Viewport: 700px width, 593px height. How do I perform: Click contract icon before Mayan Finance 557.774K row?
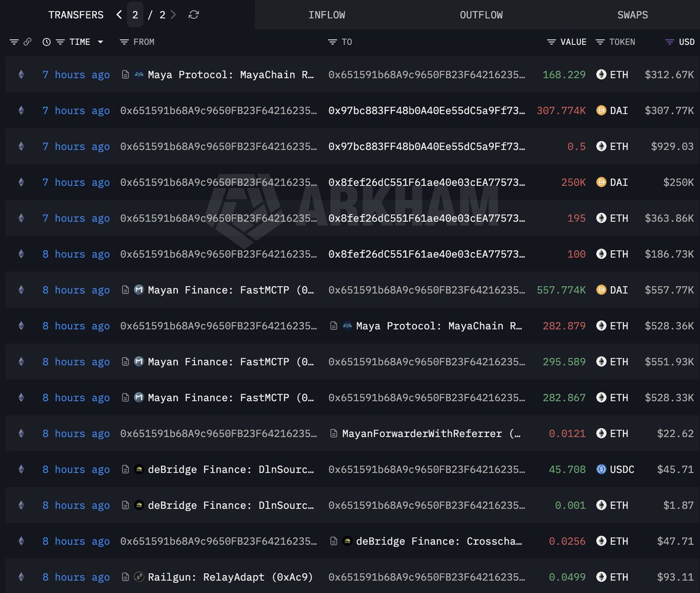click(x=125, y=290)
